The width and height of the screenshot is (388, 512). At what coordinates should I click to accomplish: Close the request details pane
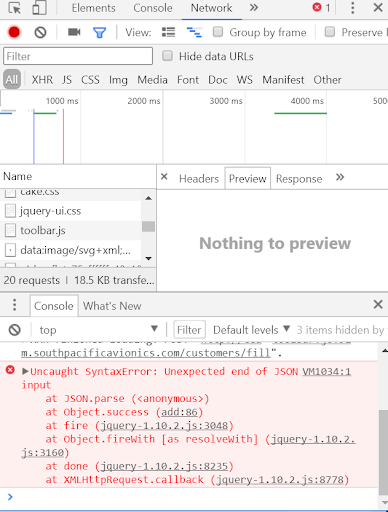coord(164,176)
